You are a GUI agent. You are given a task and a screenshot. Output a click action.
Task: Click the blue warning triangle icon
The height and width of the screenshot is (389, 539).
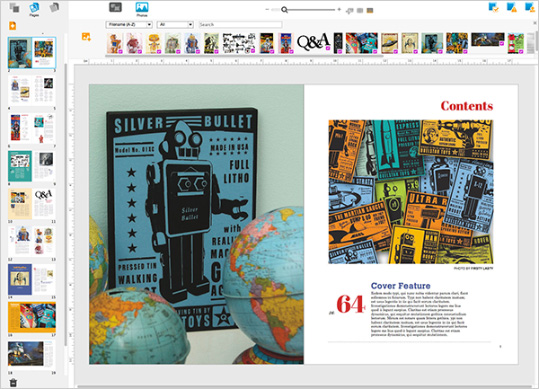coord(512,7)
